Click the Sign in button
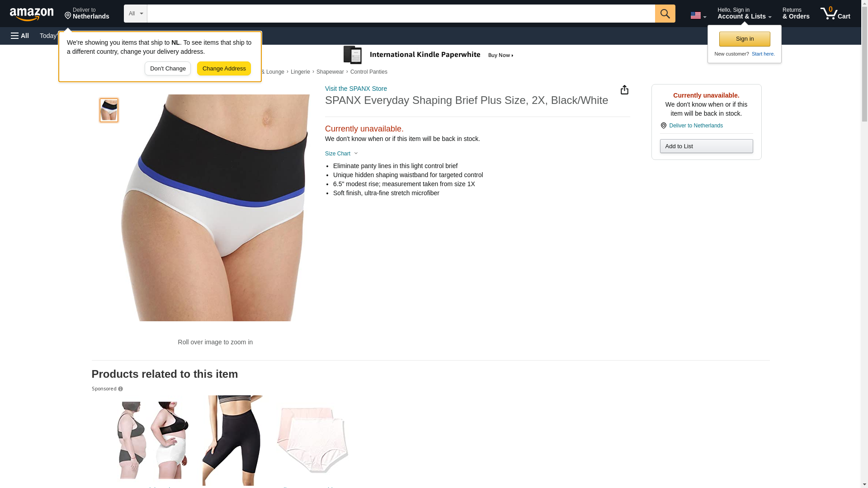 click(x=745, y=39)
